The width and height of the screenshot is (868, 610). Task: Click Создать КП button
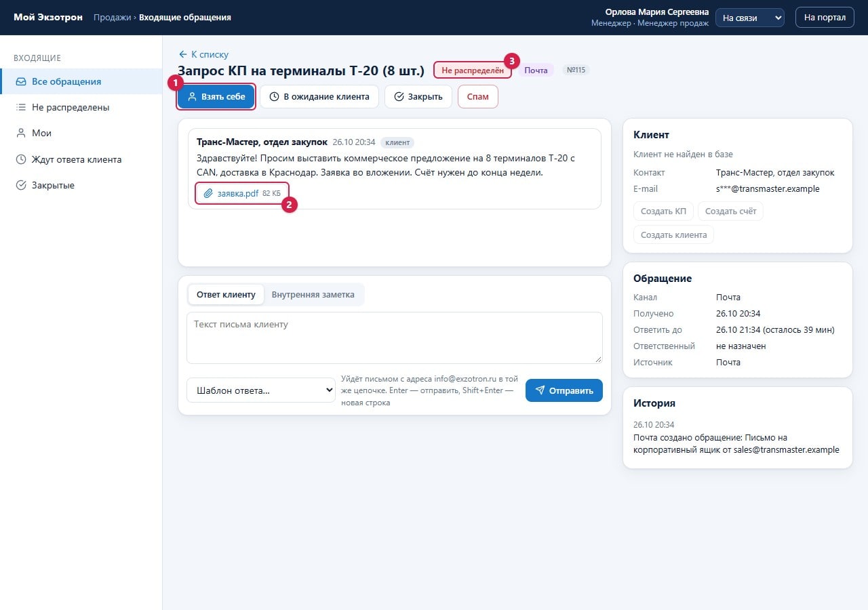[663, 211]
